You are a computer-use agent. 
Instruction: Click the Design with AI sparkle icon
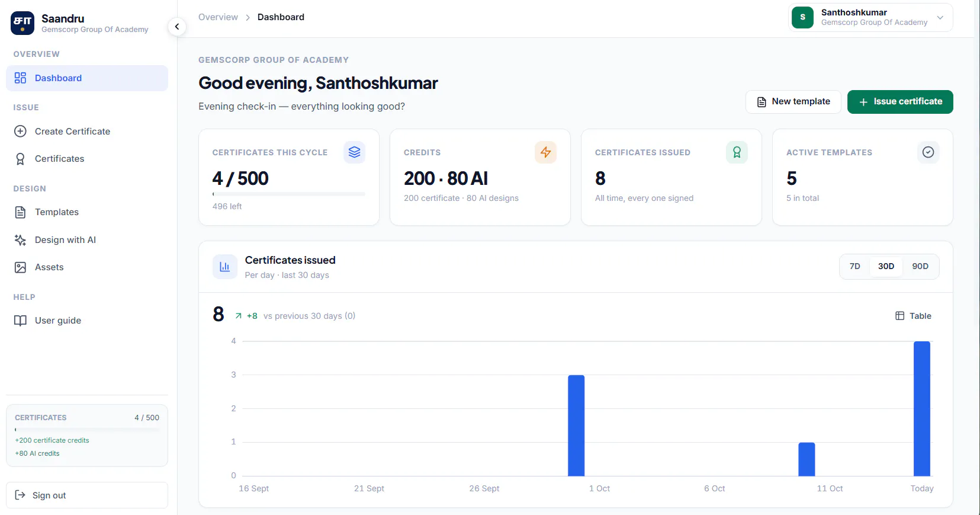[x=20, y=240]
